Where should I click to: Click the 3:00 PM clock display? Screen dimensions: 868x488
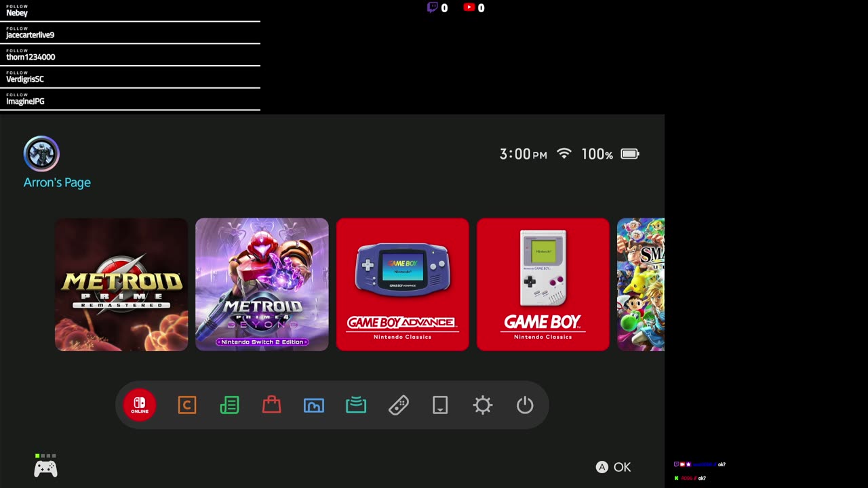pyautogui.click(x=523, y=154)
